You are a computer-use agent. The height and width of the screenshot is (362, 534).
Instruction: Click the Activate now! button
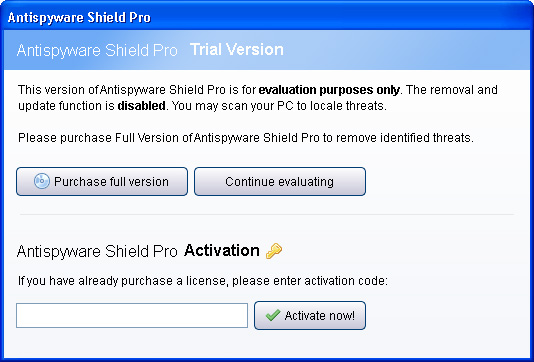(x=310, y=316)
